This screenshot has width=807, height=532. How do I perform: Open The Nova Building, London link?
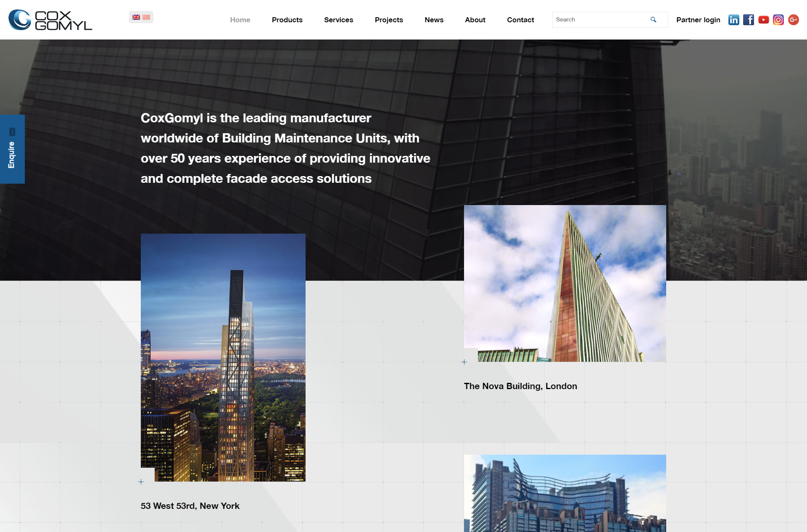coord(520,386)
